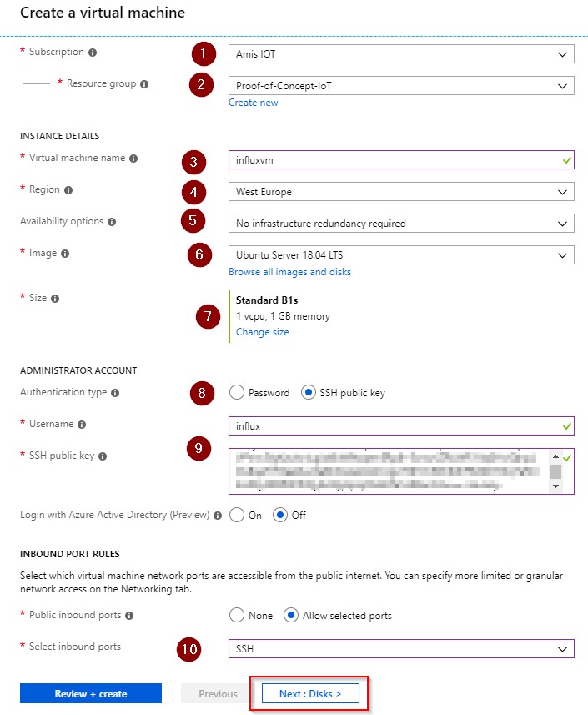Click the info icon next to Size

point(56,298)
